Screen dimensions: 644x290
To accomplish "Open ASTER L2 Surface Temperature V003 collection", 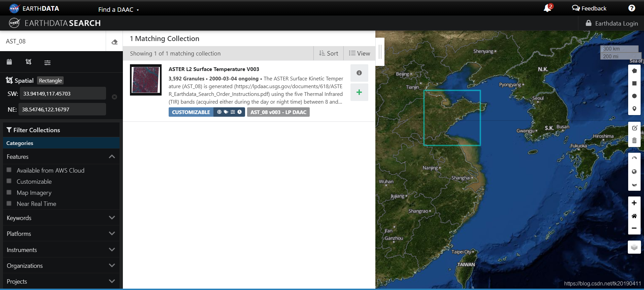I will point(214,69).
